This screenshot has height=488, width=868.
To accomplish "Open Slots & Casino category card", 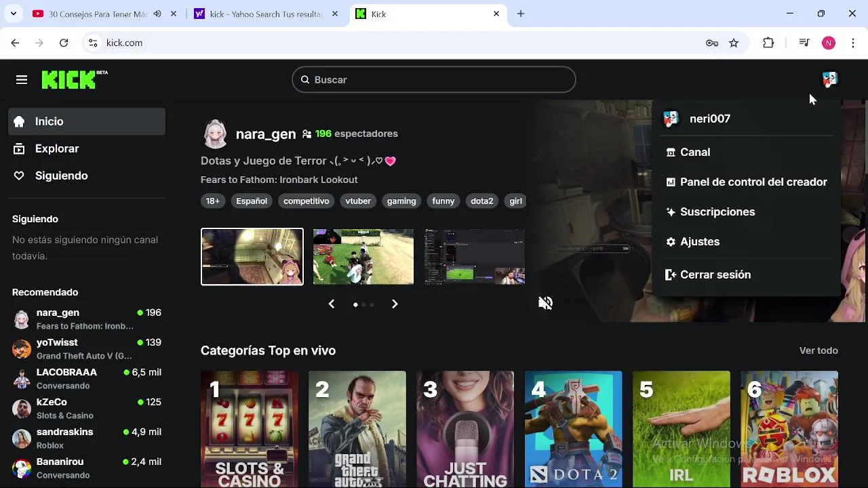I will tap(250, 429).
